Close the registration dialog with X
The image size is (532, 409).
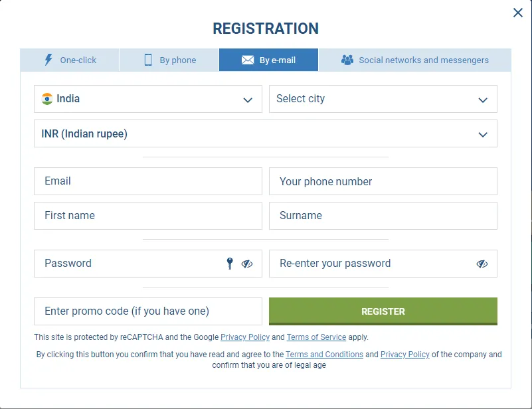click(518, 13)
